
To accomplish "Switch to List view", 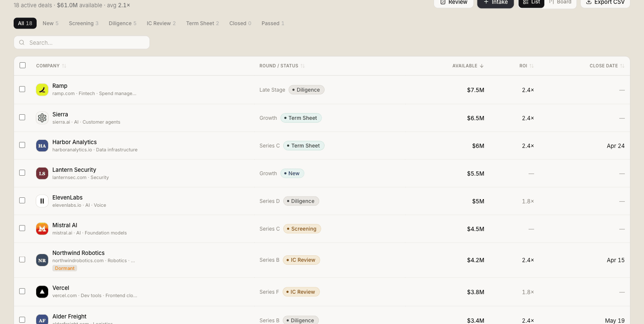I will click(x=532, y=3).
